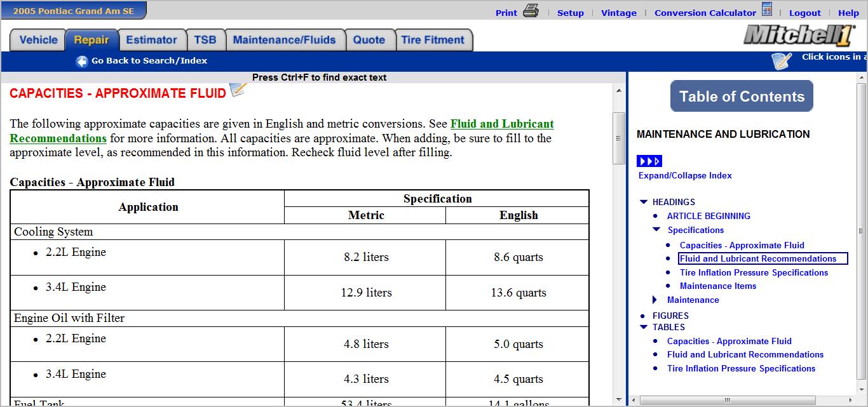Click the Expand/Collapse Index link
This screenshot has width=868, height=407.
coord(685,175)
